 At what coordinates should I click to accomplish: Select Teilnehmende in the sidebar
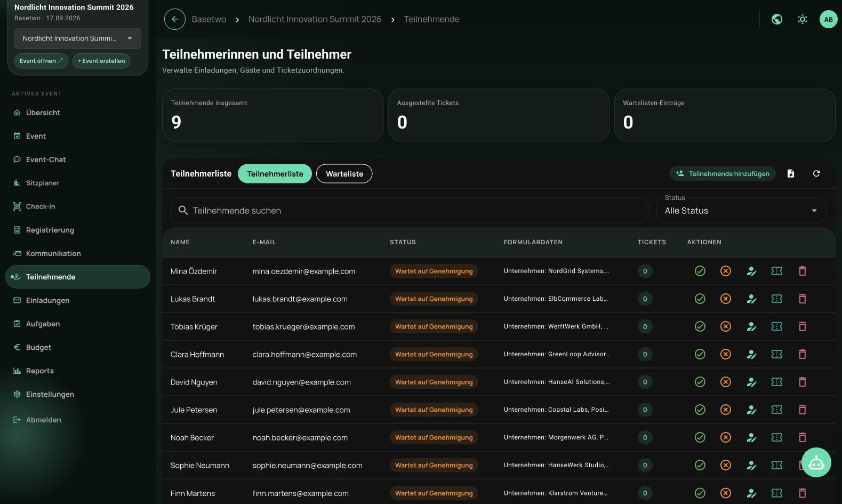click(78, 277)
